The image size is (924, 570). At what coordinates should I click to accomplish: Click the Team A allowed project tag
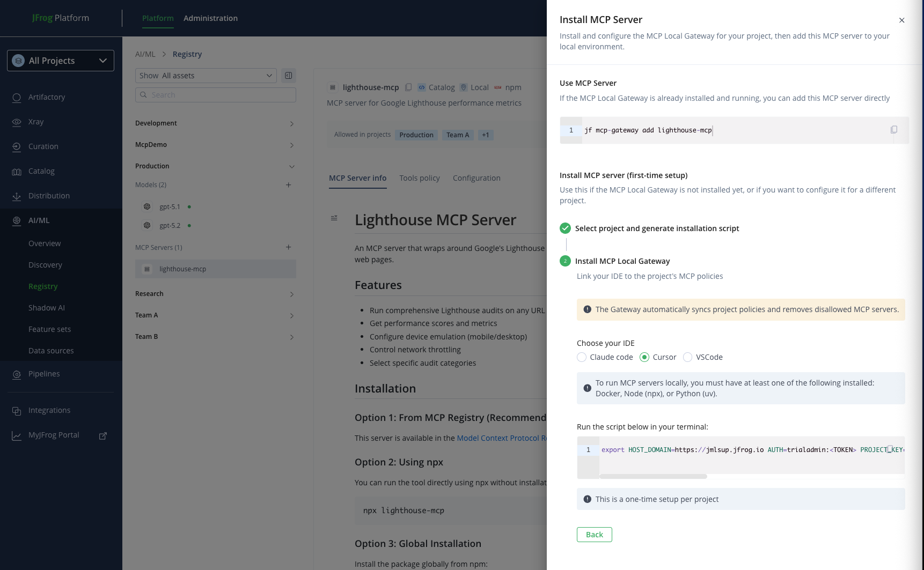[458, 135]
